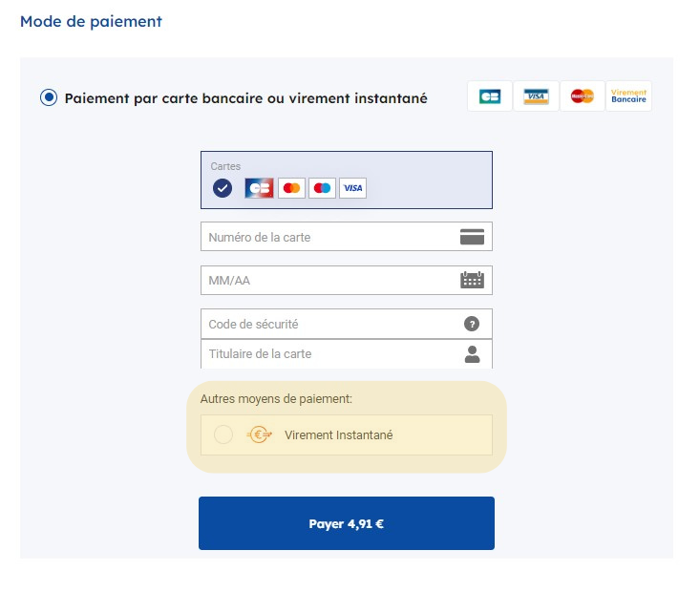Select the Virement Instantané radio button
The height and width of the screenshot is (593, 700).
pyautogui.click(x=223, y=434)
